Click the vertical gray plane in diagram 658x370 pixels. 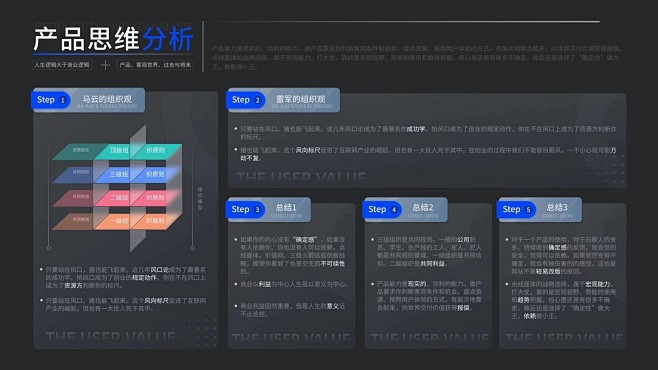point(138,188)
